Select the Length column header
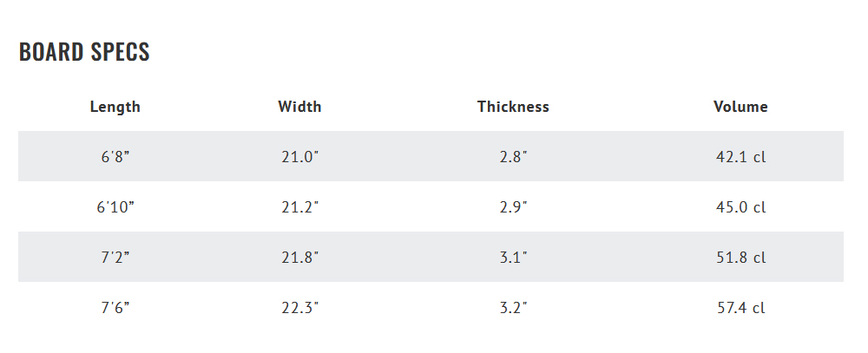This screenshot has width=868, height=353. tap(115, 107)
